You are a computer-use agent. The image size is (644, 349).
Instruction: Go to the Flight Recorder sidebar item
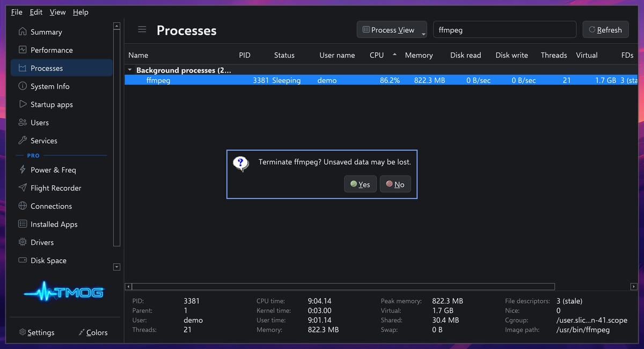[x=62, y=188]
